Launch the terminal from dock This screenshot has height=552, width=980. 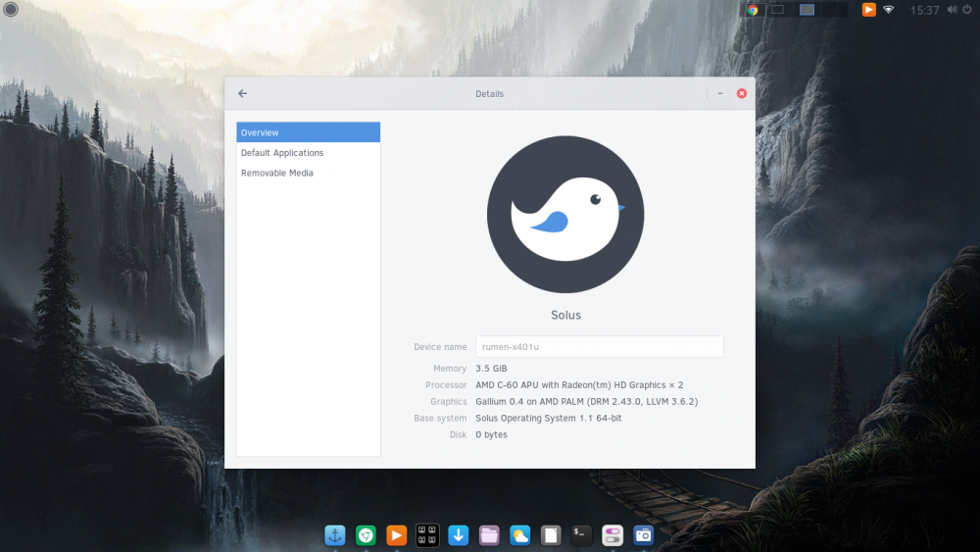581,535
